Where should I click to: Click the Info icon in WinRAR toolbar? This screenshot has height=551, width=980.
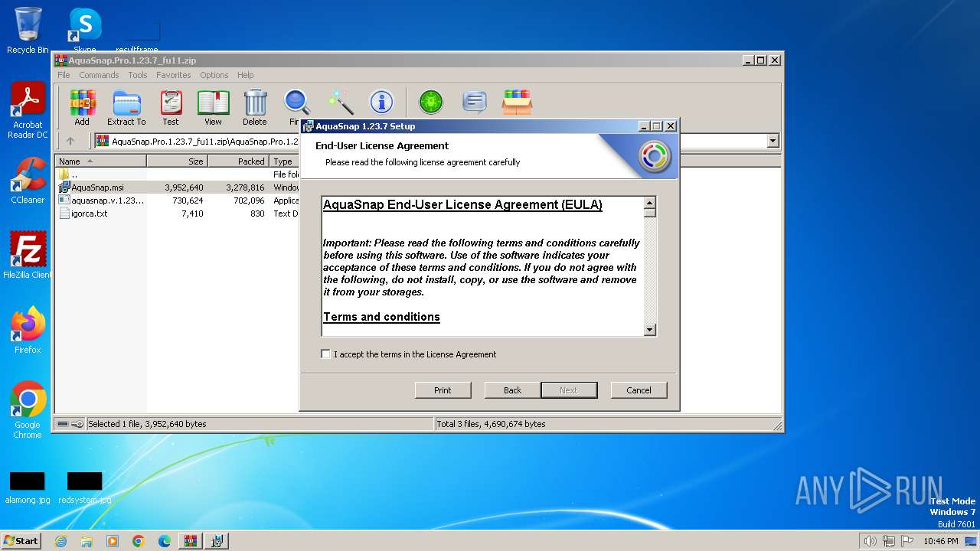381,102
